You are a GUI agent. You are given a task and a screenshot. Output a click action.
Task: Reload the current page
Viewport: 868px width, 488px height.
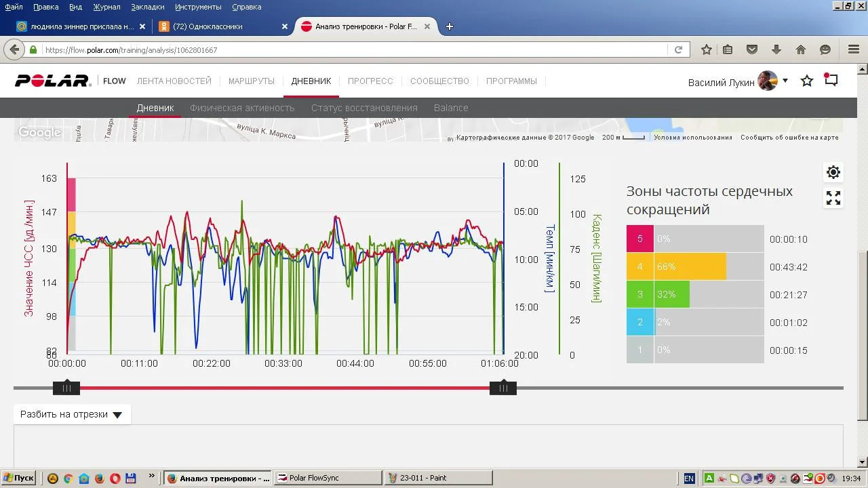coord(678,49)
